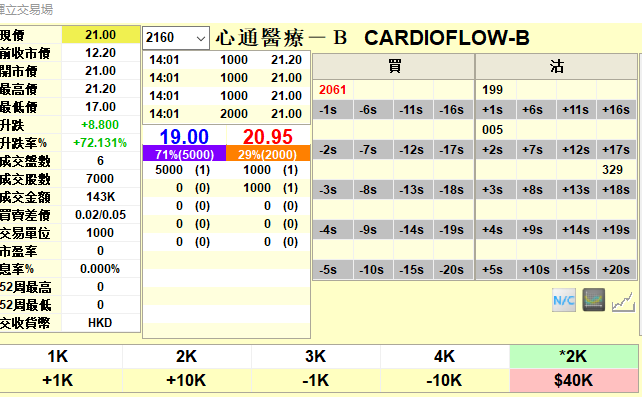Click the 買賣差價 value 0.02/0.05
The width and height of the screenshot is (642, 397).
coord(101,215)
